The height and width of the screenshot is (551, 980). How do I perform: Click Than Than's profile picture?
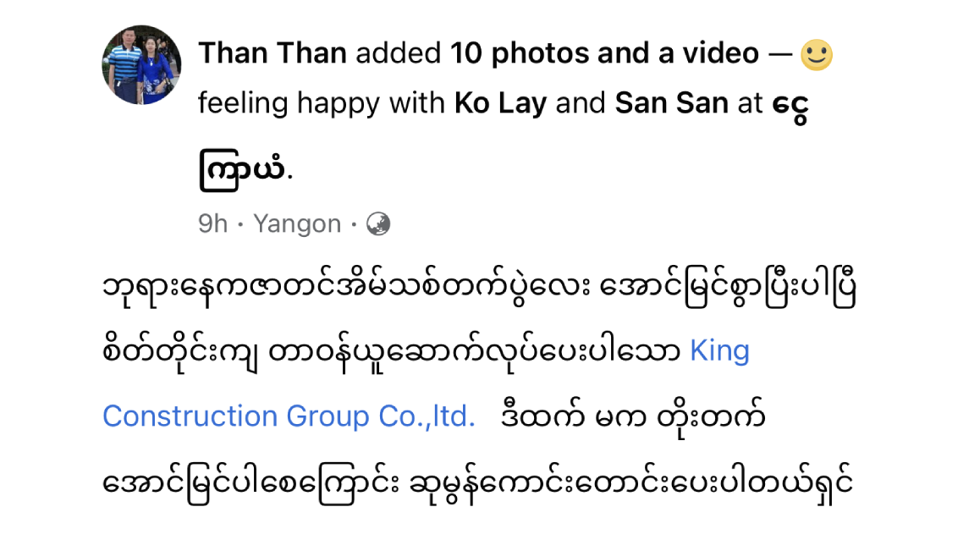tap(141, 64)
